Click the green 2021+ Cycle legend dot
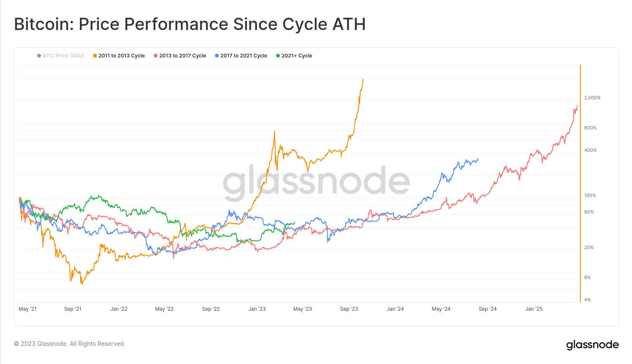This screenshot has height=364, width=632. pos(278,56)
